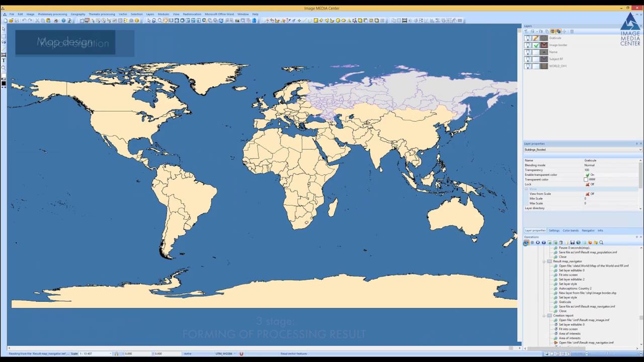Select the hand pan tool
Viewport: 644px width, 362px height.
click(166, 21)
